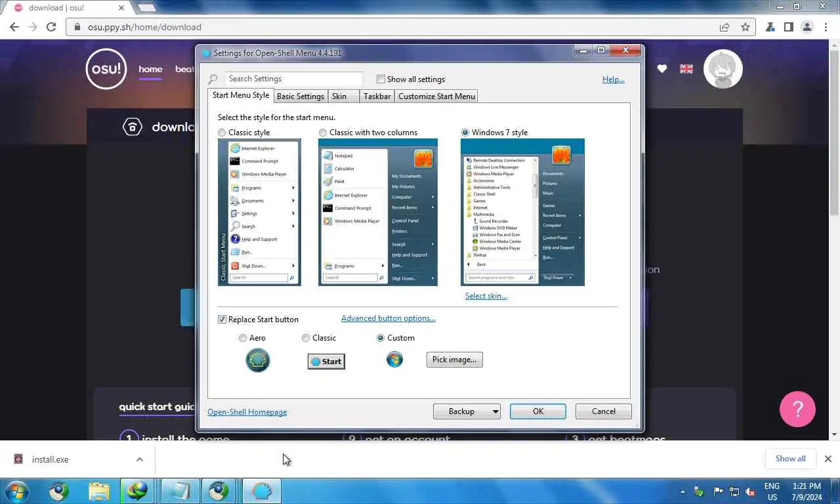Switch to the Taskbar tab
Viewport: 840px width, 504px height.
377,96
